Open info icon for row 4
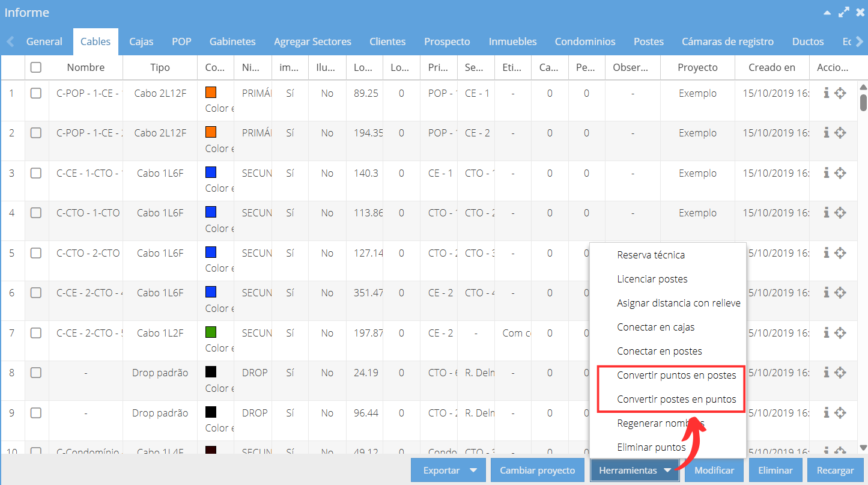The image size is (868, 485). click(827, 213)
